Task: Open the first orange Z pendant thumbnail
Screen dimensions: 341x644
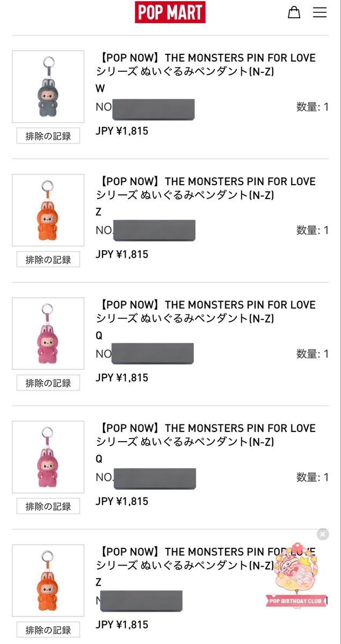Action: 48,210
